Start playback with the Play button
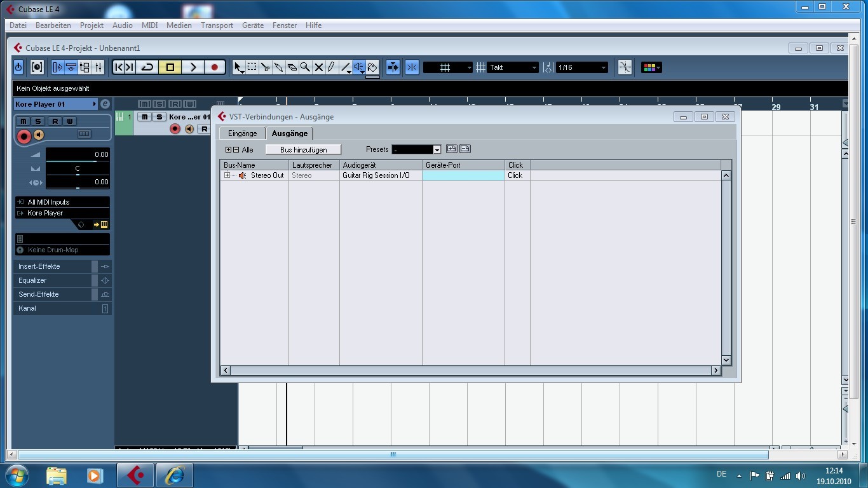 click(193, 67)
